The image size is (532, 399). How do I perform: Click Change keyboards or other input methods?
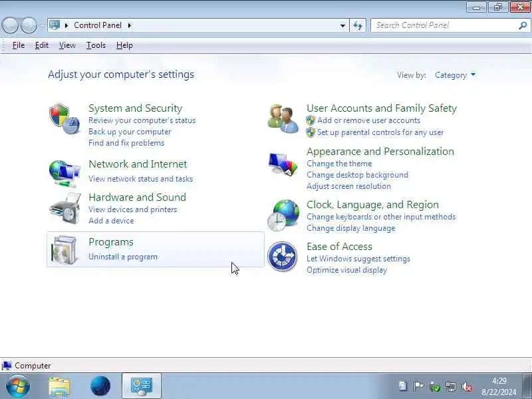click(381, 217)
